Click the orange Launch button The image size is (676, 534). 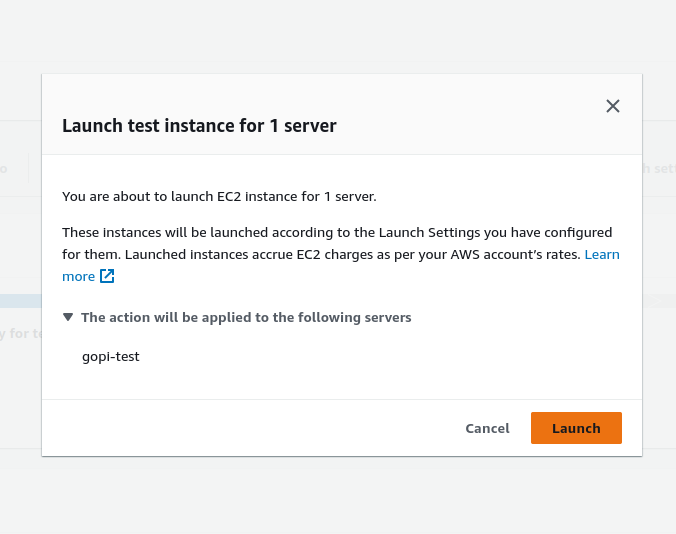click(576, 428)
